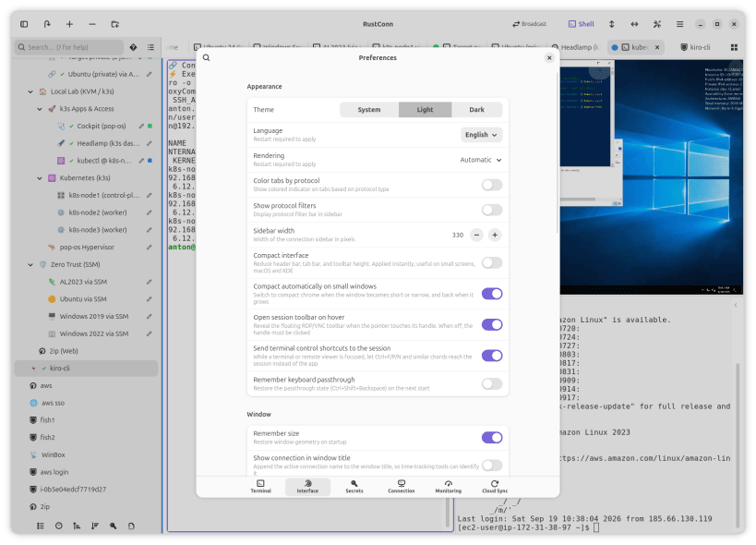Open the Rendering Automatic dropdown
756x545 pixels.
coord(481,160)
